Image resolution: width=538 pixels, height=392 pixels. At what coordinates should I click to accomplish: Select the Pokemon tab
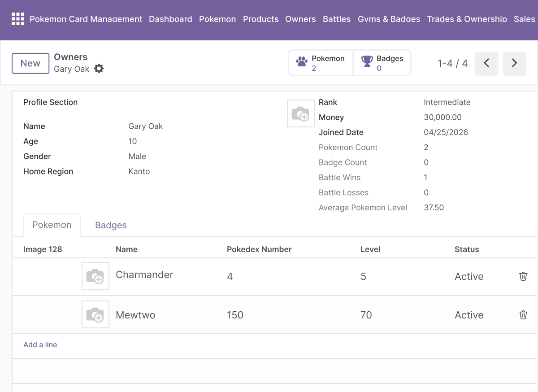[x=52, y=225]
